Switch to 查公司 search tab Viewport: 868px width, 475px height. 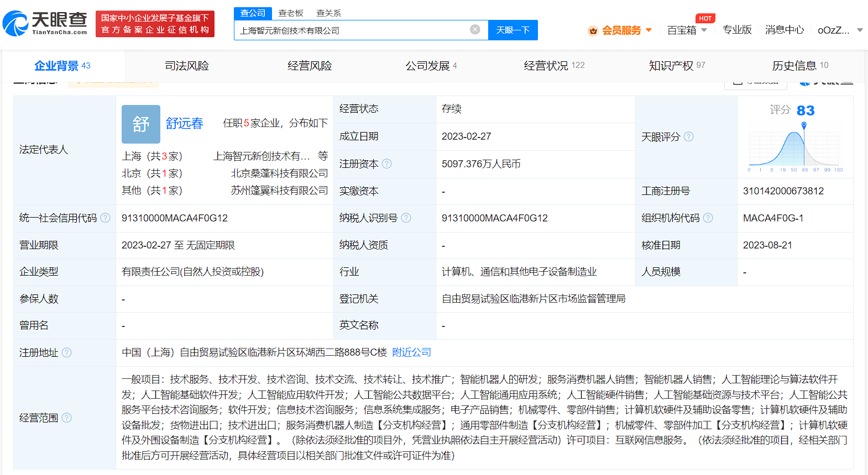click(x=253, y=13)
